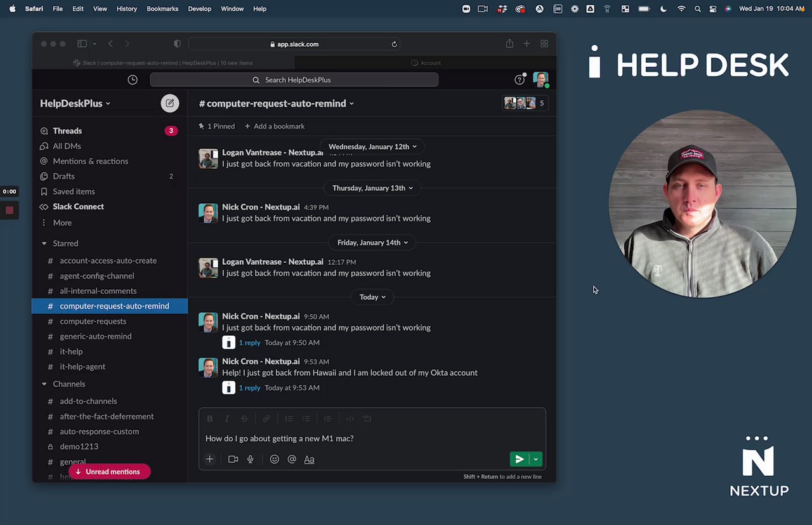Viewport: 812px width, 525px height.
Task: Toggle bold formatting in the composer
Action: point(210,419)
